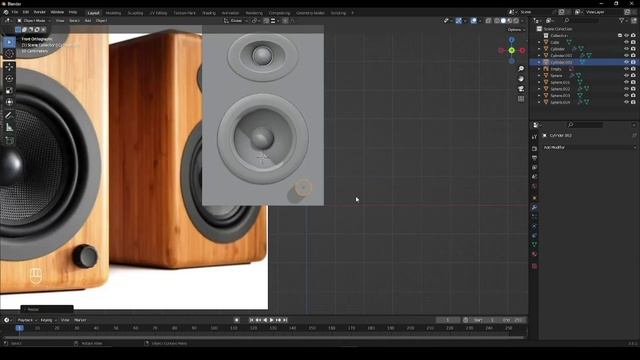Open the timeline Marker menu
This screenshot has width=640, height=360.
[x=80, y=320]
